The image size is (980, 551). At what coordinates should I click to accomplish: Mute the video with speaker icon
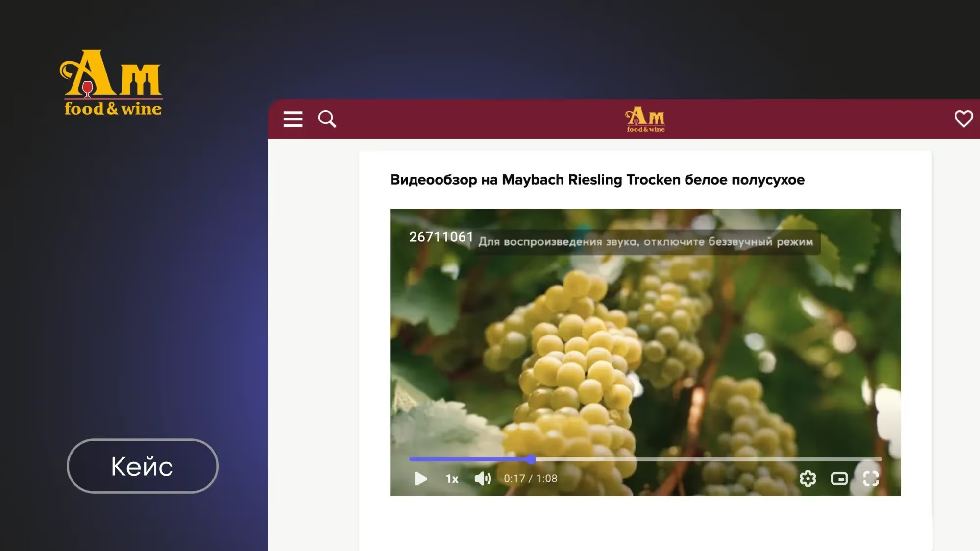[x=483, y=479]
